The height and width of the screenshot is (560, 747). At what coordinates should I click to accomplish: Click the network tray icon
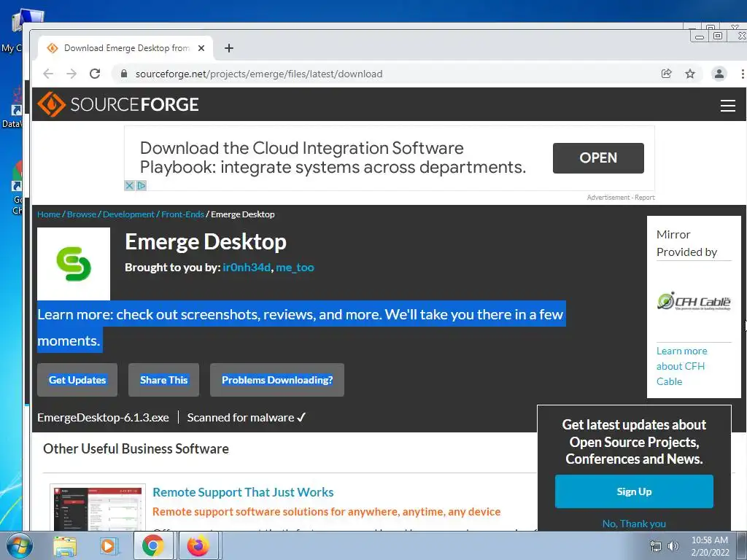click(x=656, y=546)
